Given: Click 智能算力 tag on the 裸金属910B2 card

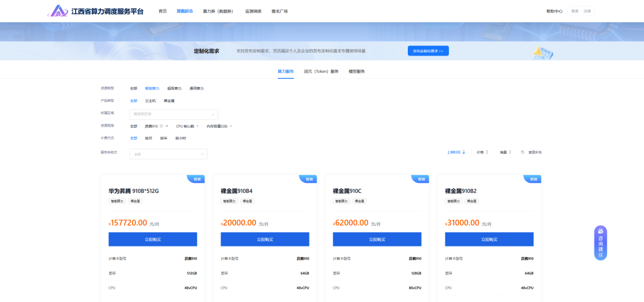Looking at the screenshot, I should click(453, 201).
